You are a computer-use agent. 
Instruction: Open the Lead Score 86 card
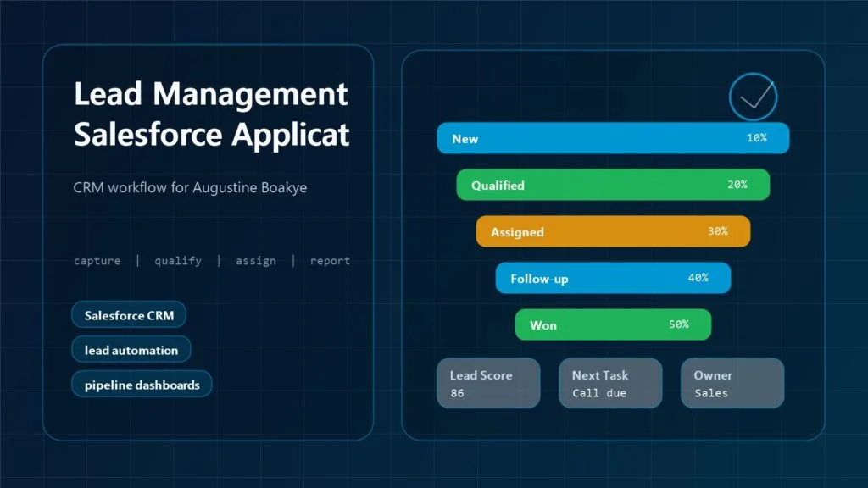tap(488, 384)
